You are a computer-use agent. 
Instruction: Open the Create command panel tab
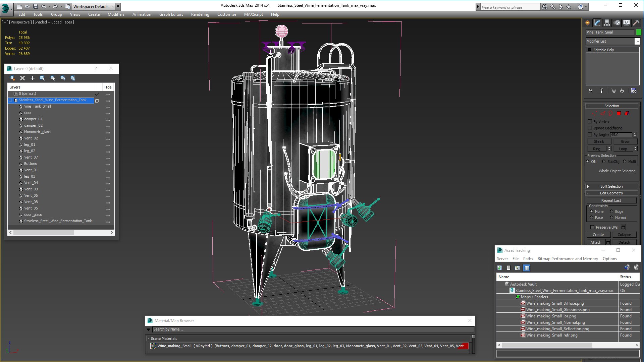click(588, 23)
